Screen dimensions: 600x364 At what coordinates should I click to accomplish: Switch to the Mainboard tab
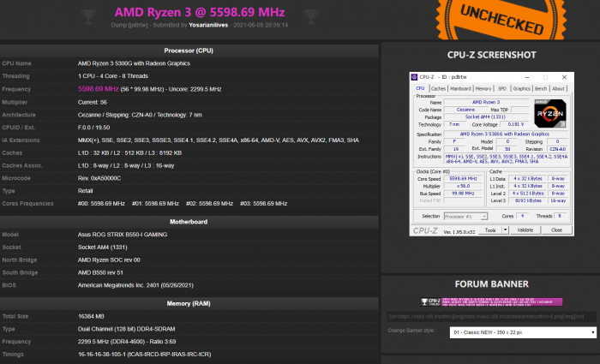[460, 88]
